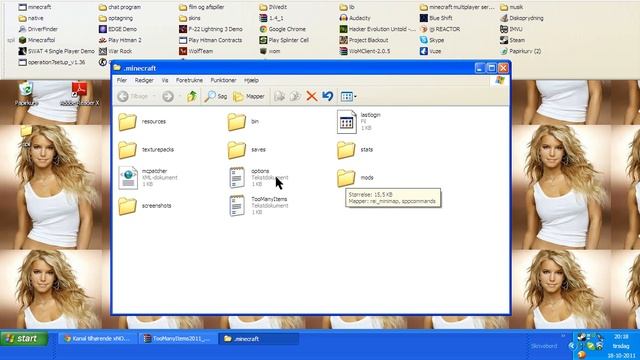Open the stats folder
The width and height of the screenshot is (640, 360).
tap(355, 150)
